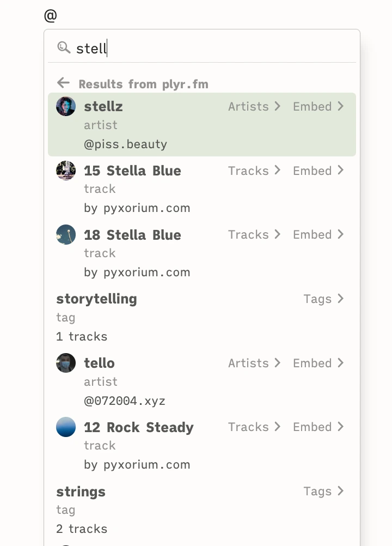Click stellz artist avatar
Image resolution: width=392 pixels, height=546 pixels.
point(66,106)
